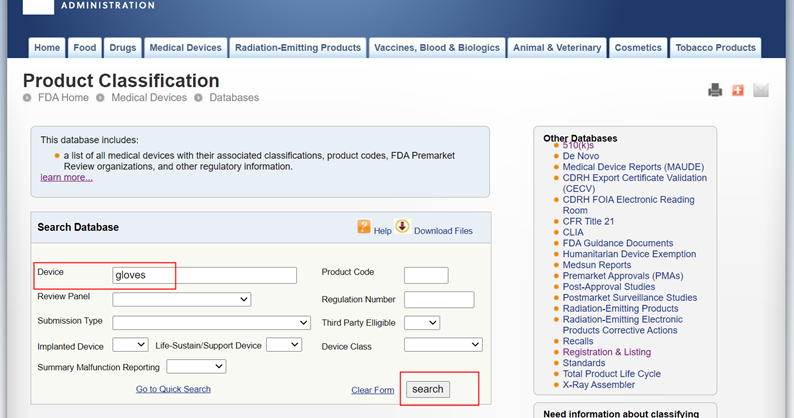Viewport: 794px width, 418px height.
Task: Select the Tobacco Products tab
Action: tap(715, 48)
